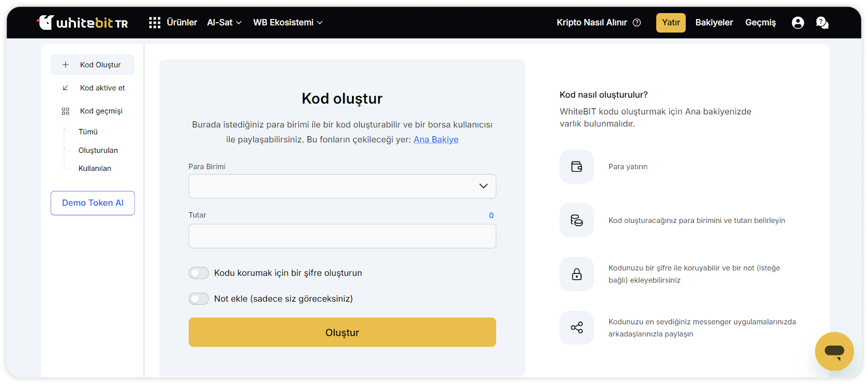The image size is (868, 384).
Task: Follow the Ana Bakiye link
Action: (436, 139)
